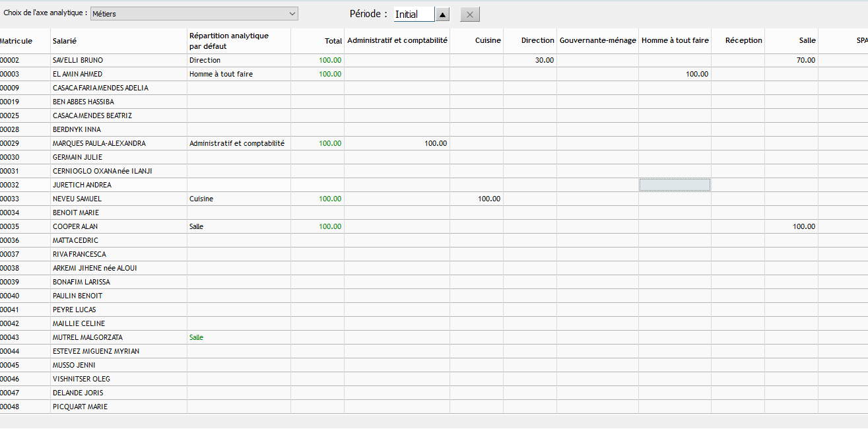Select employee CERNIOGLO OXANA née ILANJI
868x429 pixels.
point(102,171)
